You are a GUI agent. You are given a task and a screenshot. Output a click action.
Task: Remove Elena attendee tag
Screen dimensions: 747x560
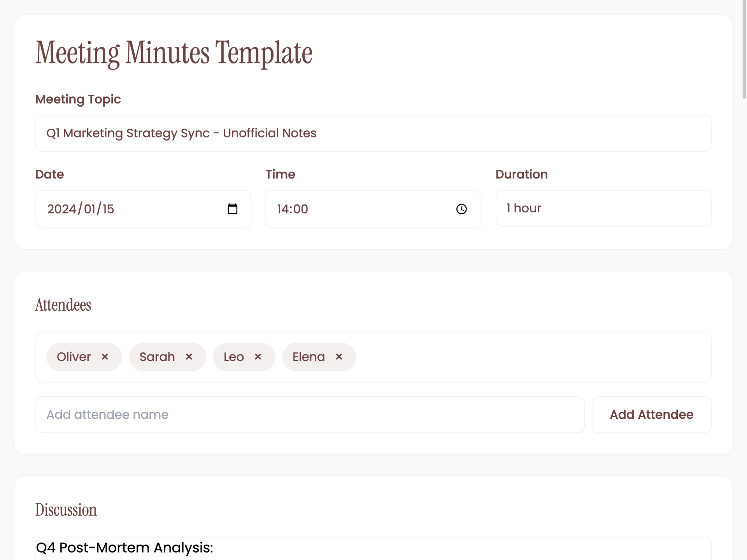[x=339, y=357]
